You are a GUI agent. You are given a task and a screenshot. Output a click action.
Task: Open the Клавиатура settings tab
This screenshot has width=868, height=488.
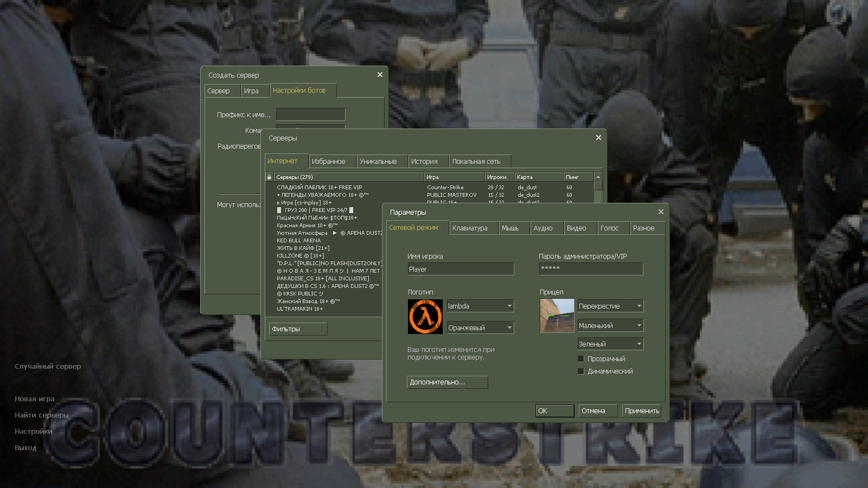pos(473,228)
